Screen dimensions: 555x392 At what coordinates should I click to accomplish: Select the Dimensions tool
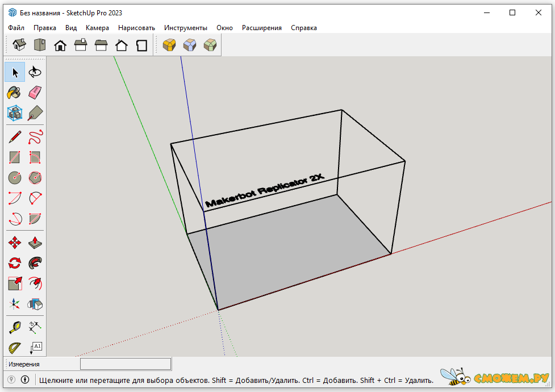tap(35, 328)
